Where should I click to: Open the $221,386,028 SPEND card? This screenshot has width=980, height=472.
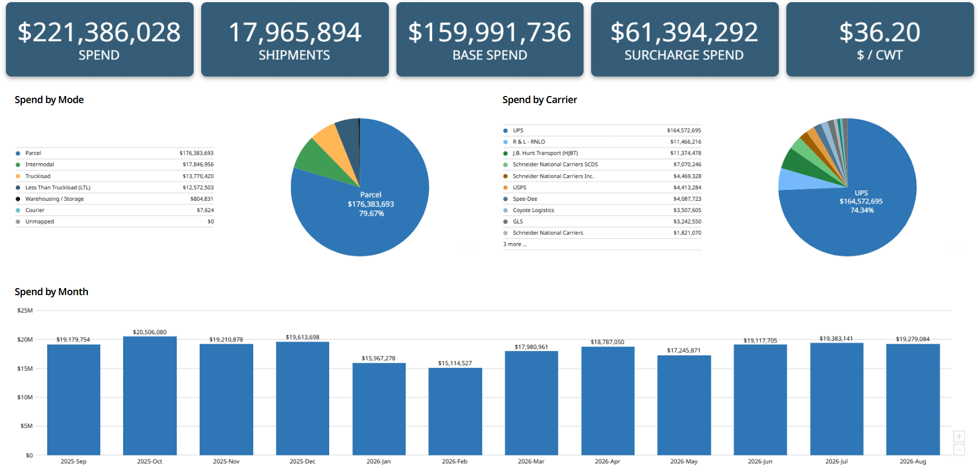pos(100,39)
